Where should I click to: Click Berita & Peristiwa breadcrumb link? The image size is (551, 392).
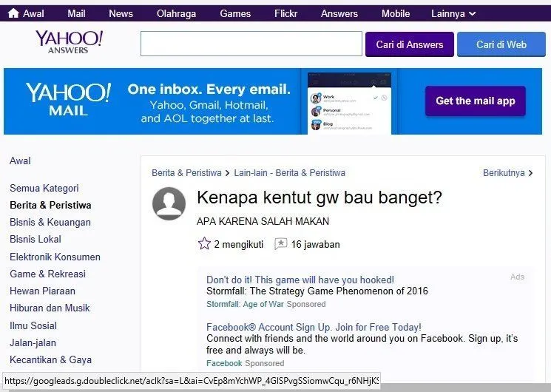[x=186, y=172]
